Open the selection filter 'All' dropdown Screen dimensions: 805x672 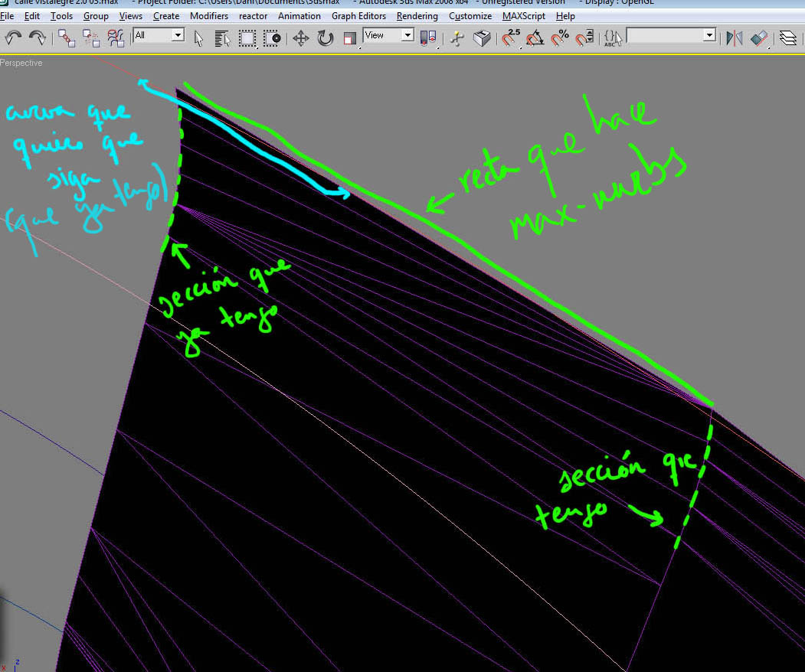point(159,35)
